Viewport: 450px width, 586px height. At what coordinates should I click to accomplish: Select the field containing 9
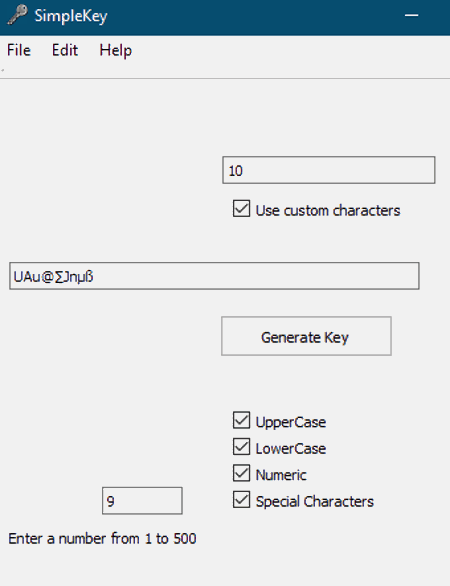[x=142, y=501]
